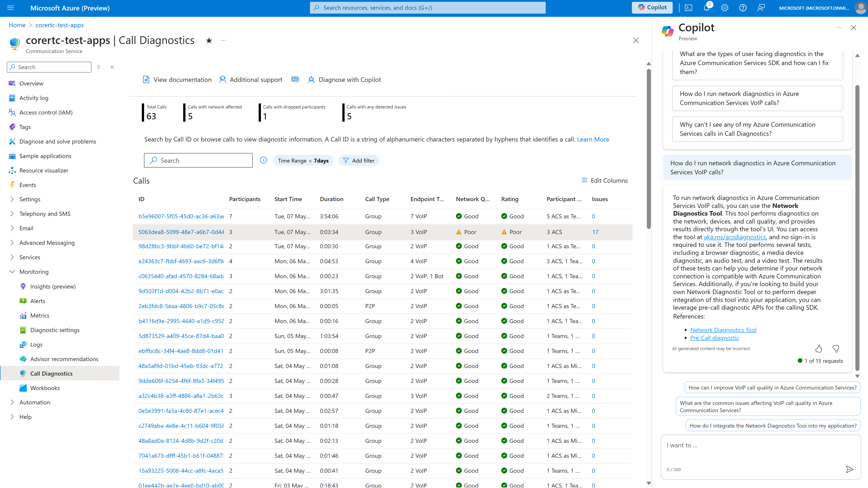Click the Learn More link
The image size is (868, 488).
592,139
